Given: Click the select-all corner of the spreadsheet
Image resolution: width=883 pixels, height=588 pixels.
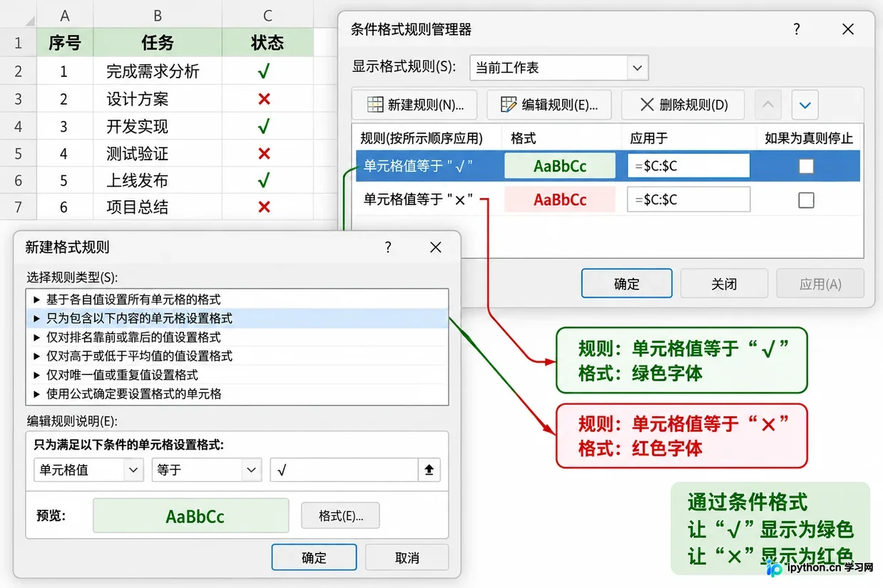Looking at the screenshot, I should pos(18,16).
